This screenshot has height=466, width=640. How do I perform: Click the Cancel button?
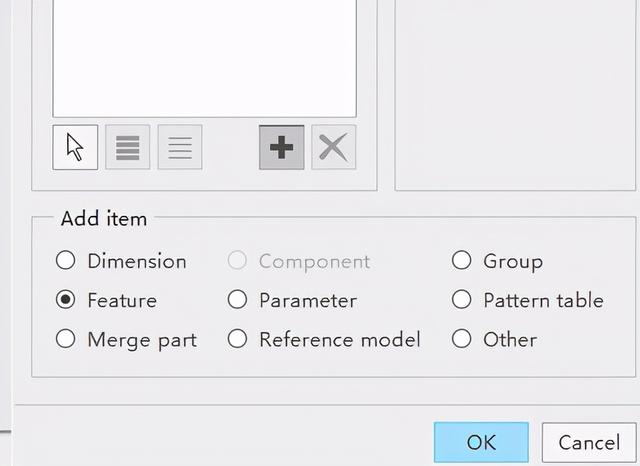[589, 442]
